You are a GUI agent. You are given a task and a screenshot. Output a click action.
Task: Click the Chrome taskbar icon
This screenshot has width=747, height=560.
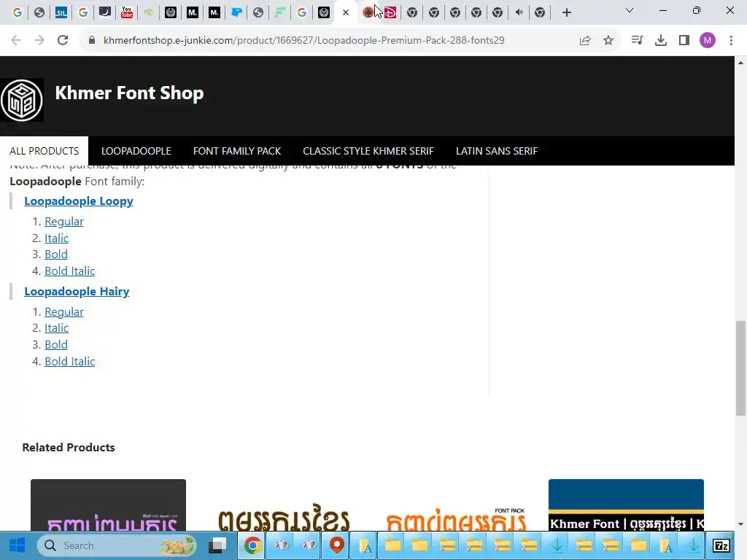(253, 545)
